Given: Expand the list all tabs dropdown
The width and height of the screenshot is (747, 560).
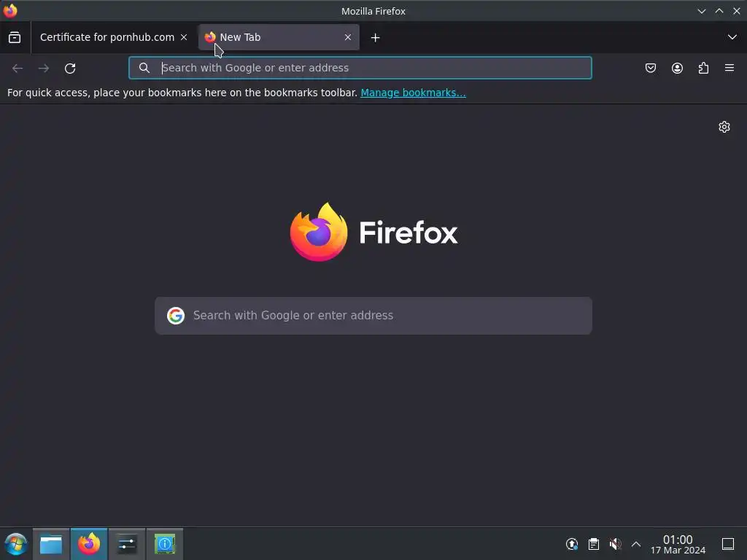Looking at the screenshot, I should [732, 37].
